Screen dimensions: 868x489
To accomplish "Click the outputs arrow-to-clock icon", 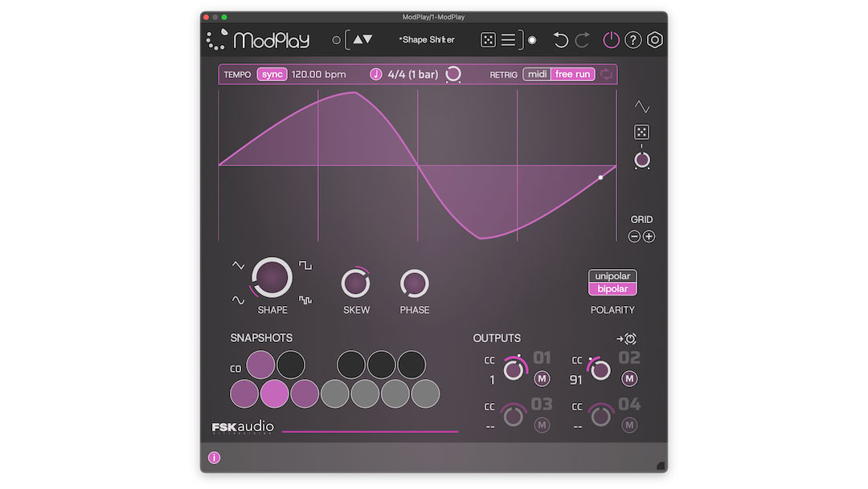I will [626, 339].
